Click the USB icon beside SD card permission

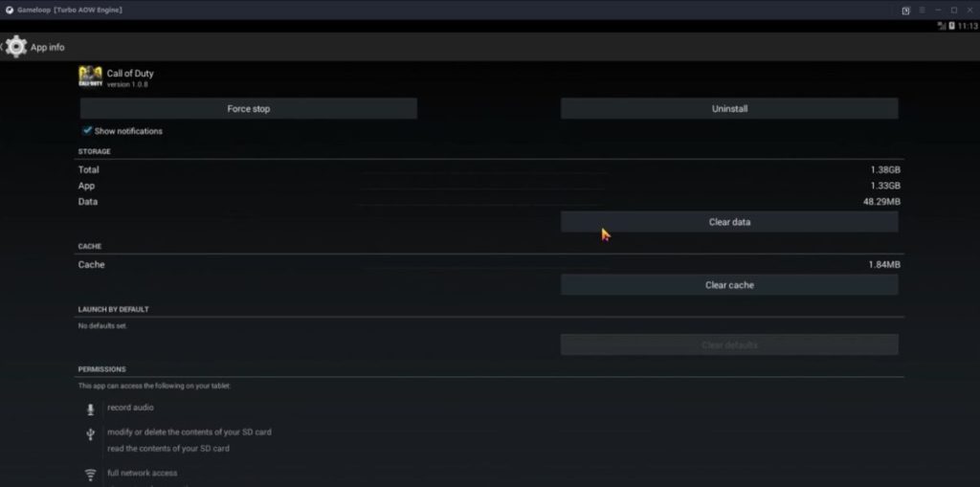[91, 433]
